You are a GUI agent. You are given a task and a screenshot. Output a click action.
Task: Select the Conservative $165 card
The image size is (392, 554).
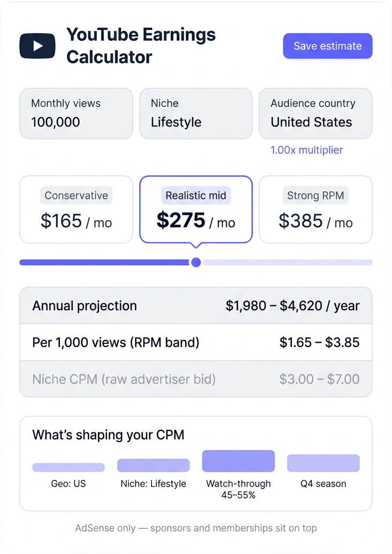76,209
